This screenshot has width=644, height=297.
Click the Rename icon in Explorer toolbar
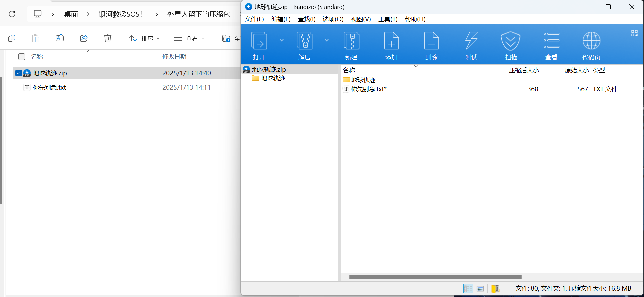60,38
